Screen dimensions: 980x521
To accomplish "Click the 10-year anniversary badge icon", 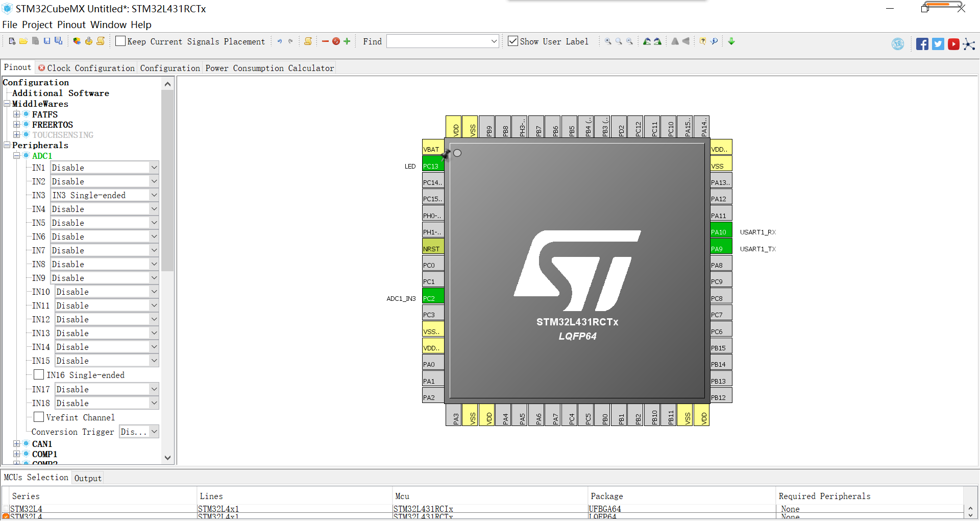I will [x=898, y=44].
